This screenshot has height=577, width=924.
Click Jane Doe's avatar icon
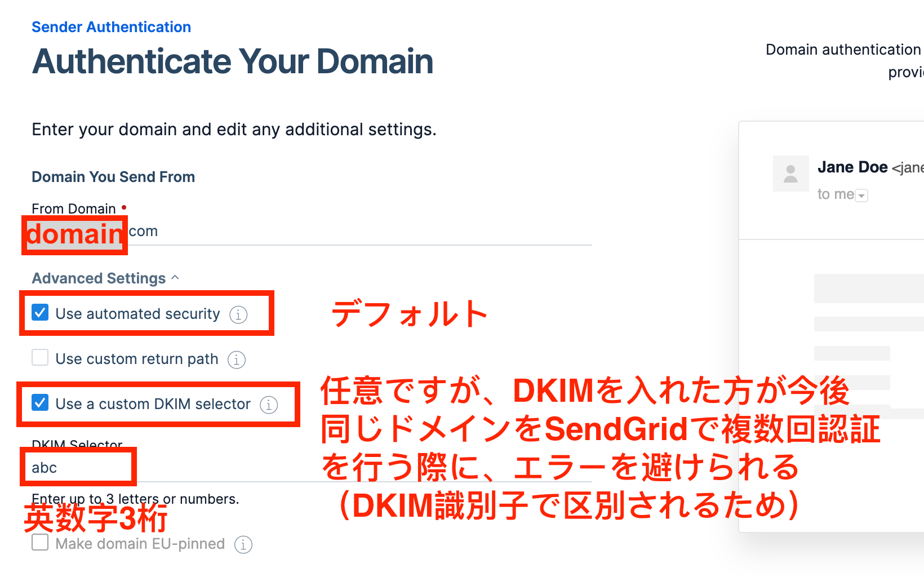790,174
